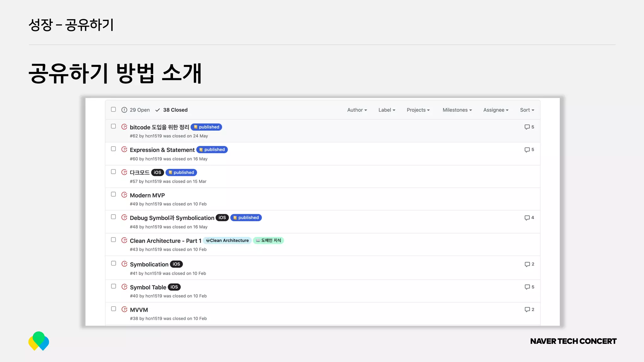Screen dimensions: 644x362
Task: Click comment icon on Debug Symbol row
Action: coord(527,218)
